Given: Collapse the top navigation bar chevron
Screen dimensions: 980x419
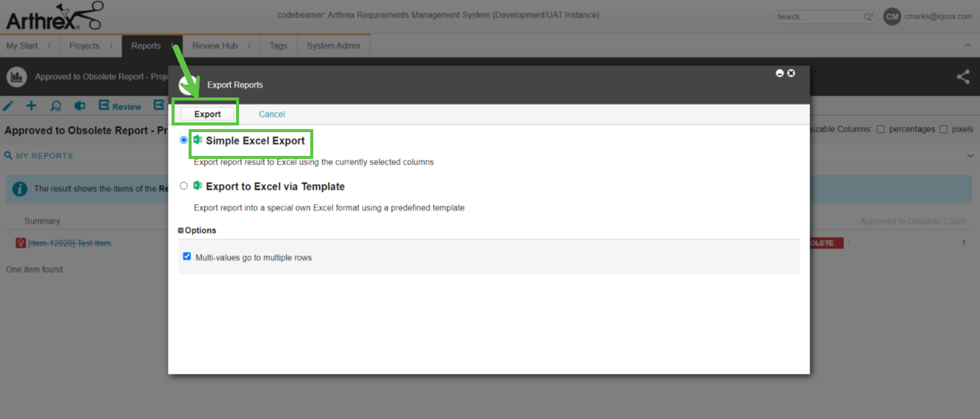Looking at the screenshot, I should pyautogui.click(x=967, y=46).
